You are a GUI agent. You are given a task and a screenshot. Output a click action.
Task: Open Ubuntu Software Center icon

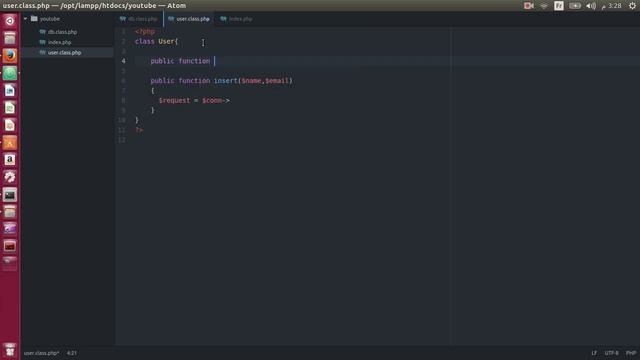(x=10, y=143)
